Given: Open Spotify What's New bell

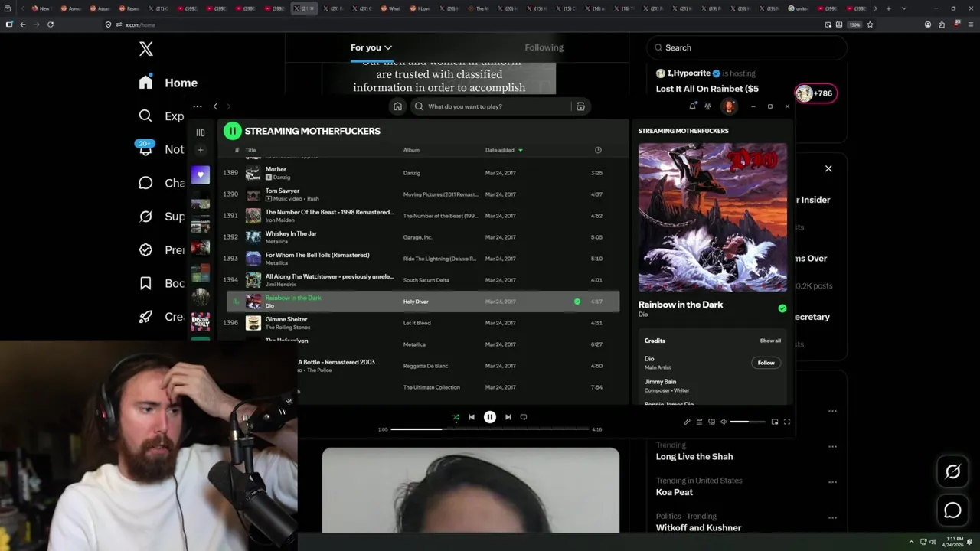Looking at the screenshot, I should (x=692, y=106).
